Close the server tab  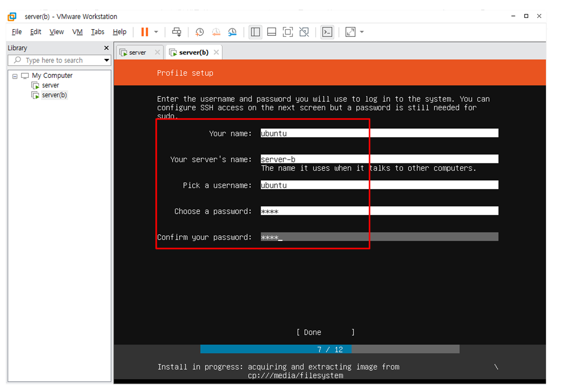pyautogui.click(x=157, y=52)
